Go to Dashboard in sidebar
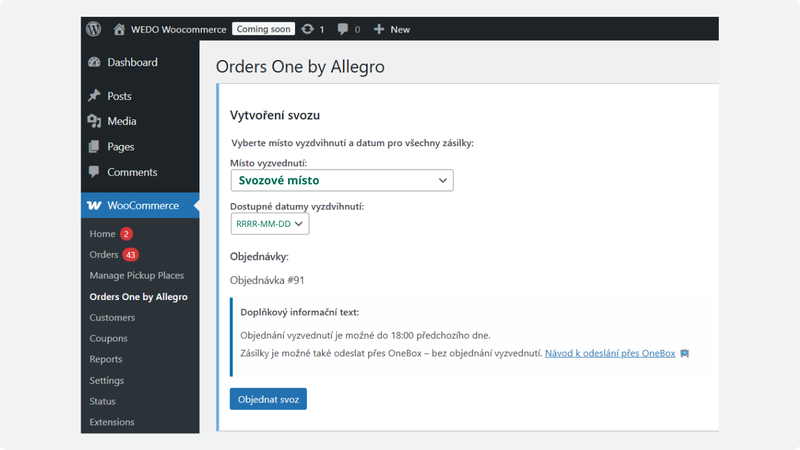 pyautogui.click(x=132, y=62)
